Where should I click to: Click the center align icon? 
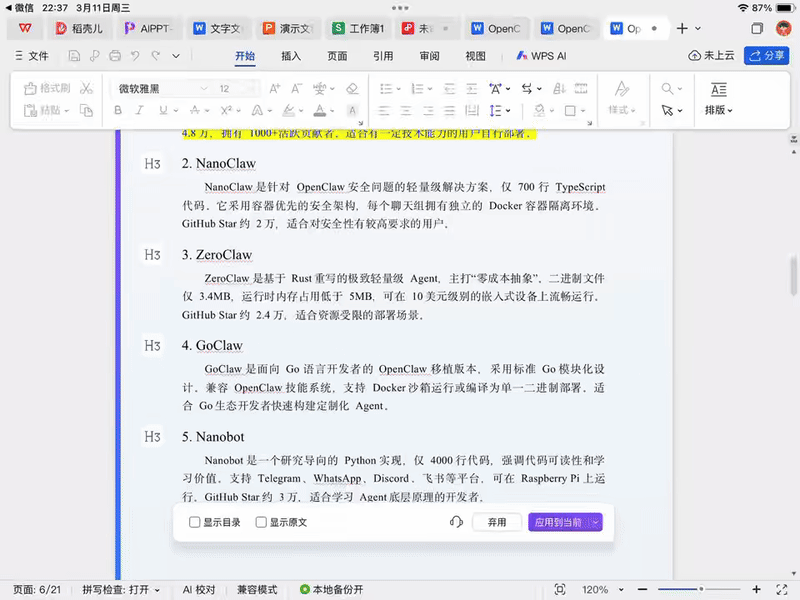pyautogui.click(x=406, y=110)
